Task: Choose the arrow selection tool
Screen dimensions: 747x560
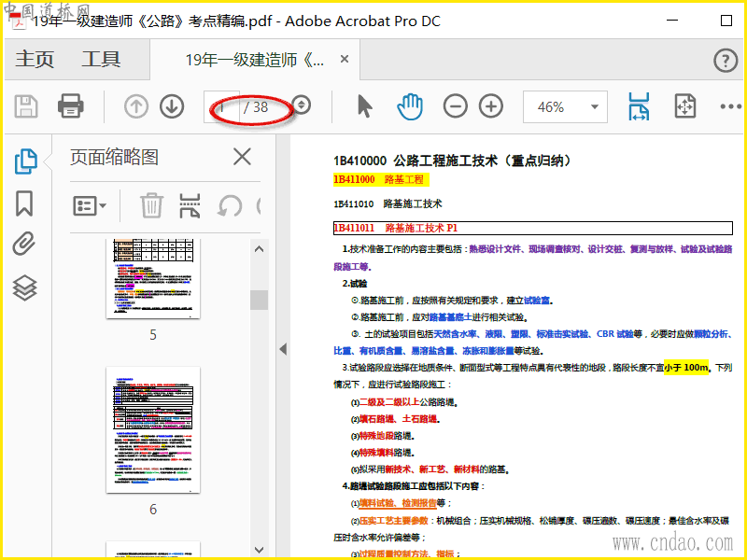Action: point(364,106)
